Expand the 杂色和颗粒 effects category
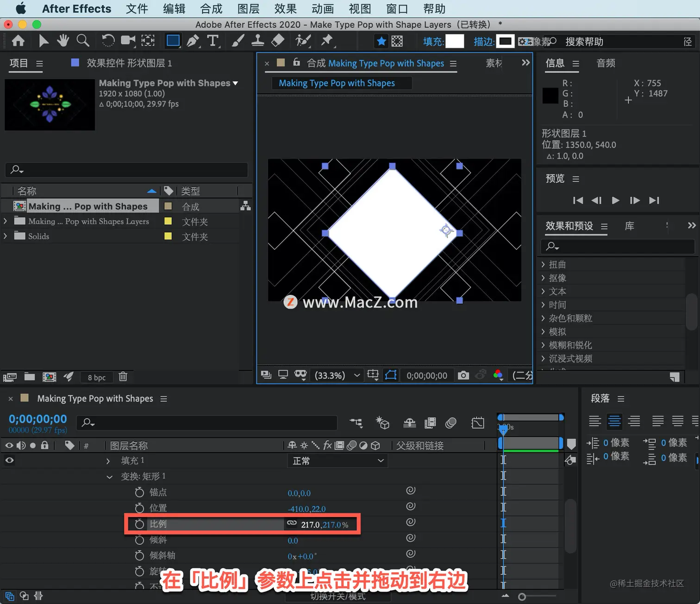The height and width of the screenshot is (604, 700). pos(543,318)
